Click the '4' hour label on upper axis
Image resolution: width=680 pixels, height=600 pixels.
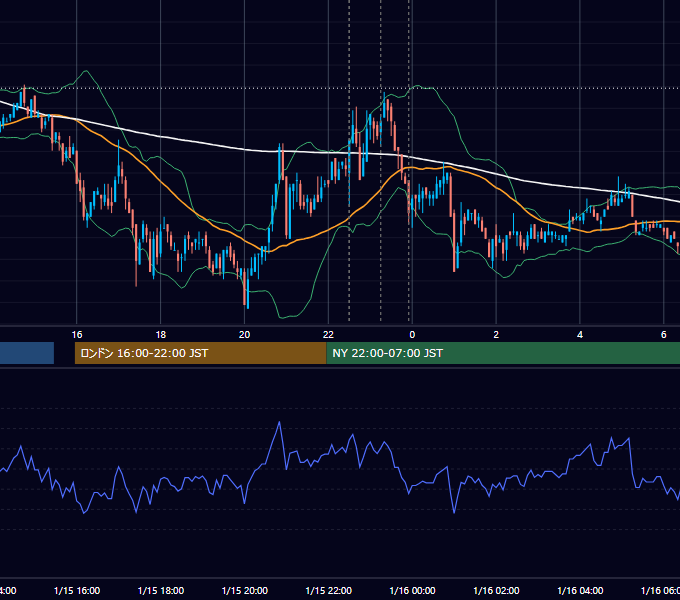pos(580,334)
